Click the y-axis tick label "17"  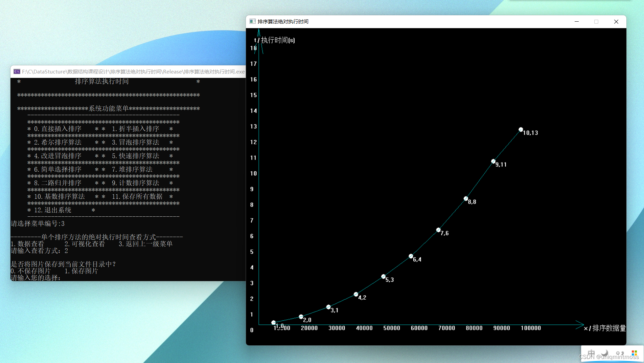click(x=253, y=64)
